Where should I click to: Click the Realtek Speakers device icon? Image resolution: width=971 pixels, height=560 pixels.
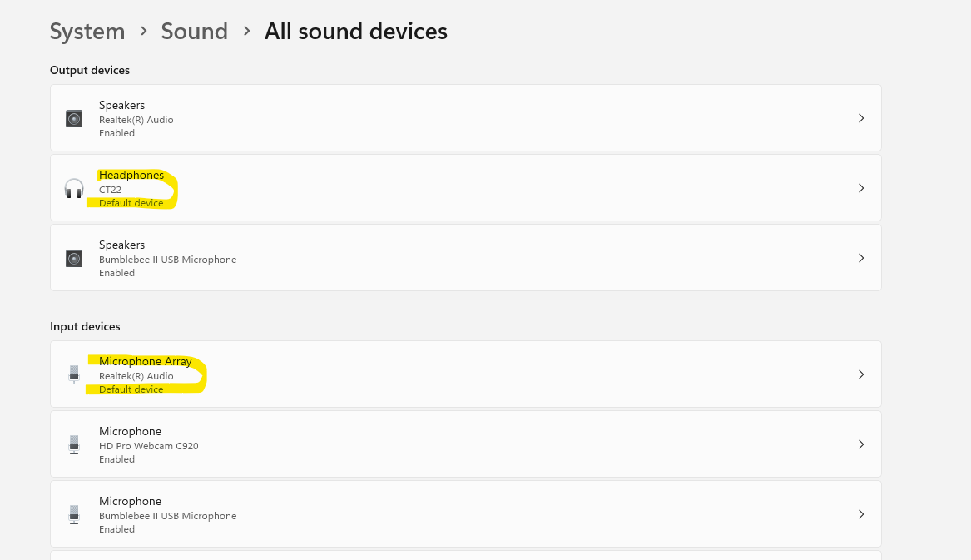coord(74,118)
